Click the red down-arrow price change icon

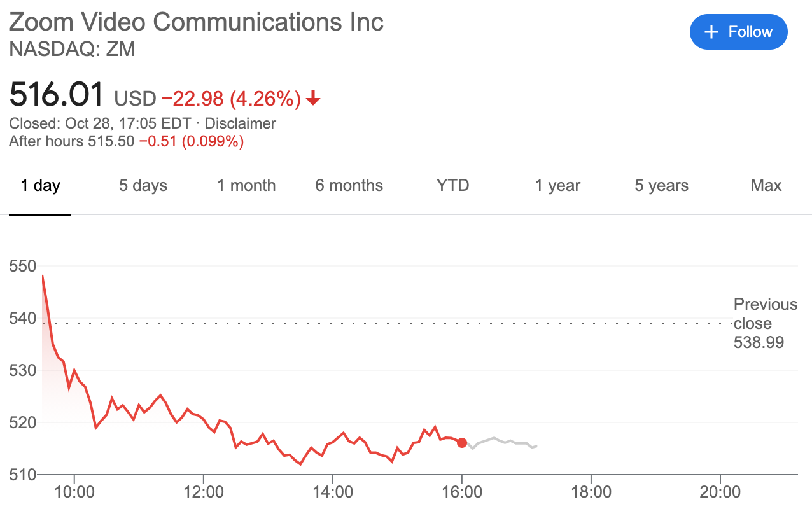click(x=312, y=99)
